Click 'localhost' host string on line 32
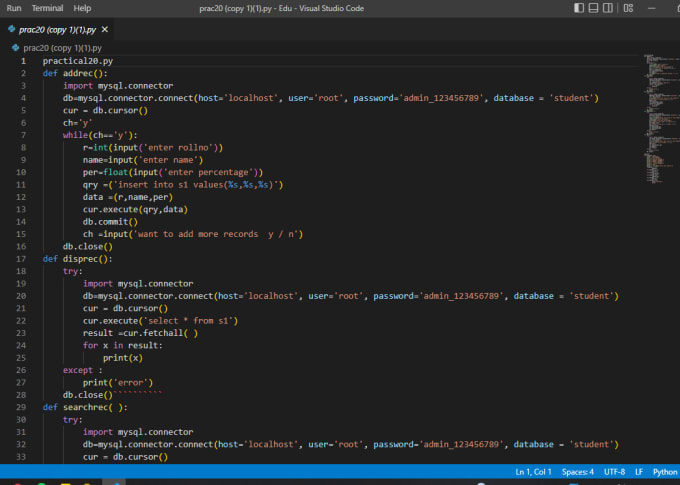680x485 pixels. 271,444
